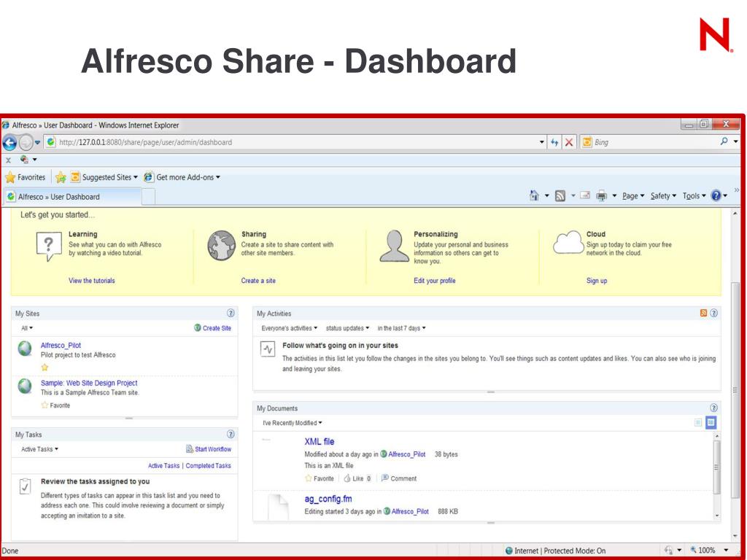The height and width of the screenshot is (560, 747).
Task: Open the in the last 7 days dropdown
Action: 402,328
